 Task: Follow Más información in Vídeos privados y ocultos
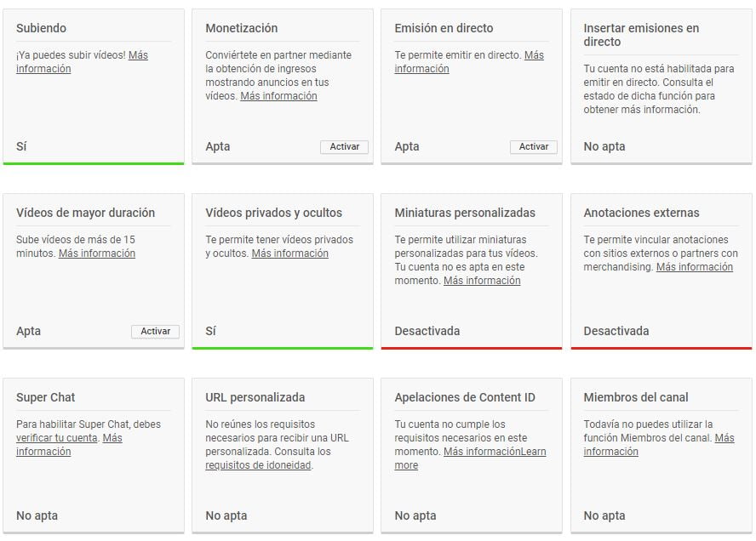coord(289,253)
